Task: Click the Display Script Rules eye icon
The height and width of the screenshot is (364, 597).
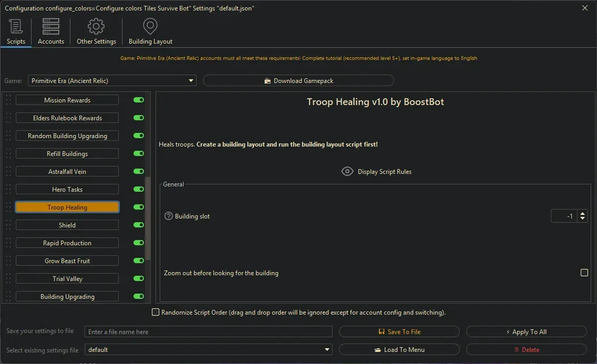Action: [347, 171]
